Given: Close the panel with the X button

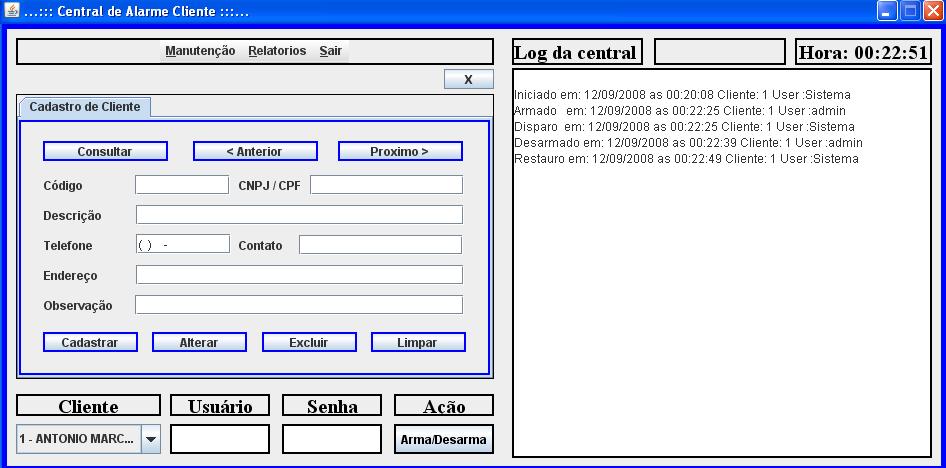Looking at the screenshot, I should click(468, 80).
